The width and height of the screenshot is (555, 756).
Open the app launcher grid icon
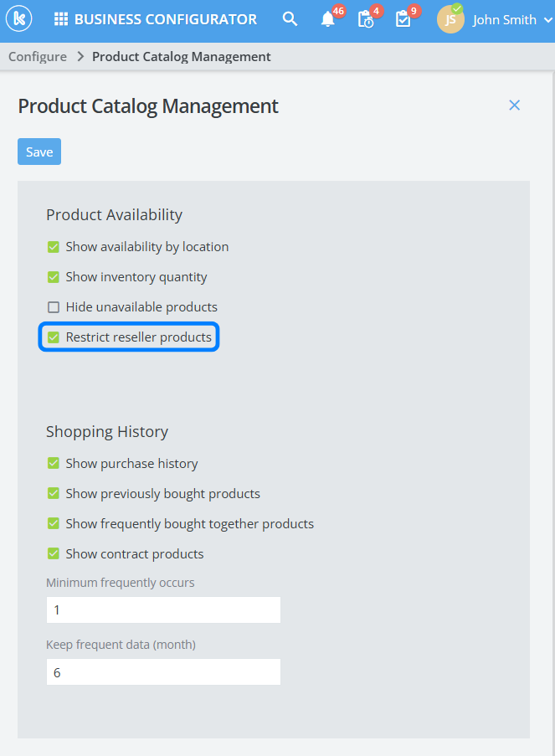click(x=61, y=19)
